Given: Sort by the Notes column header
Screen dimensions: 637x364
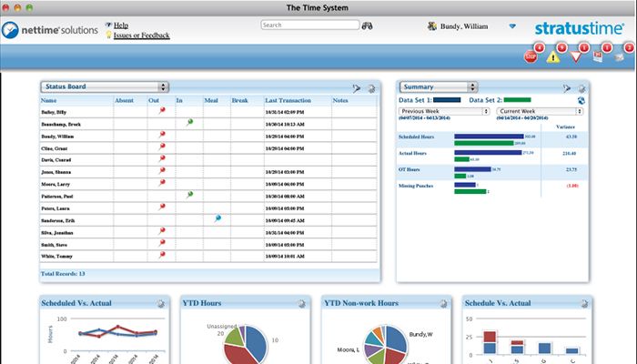Looking at the screenshot, I should point(340,100).
